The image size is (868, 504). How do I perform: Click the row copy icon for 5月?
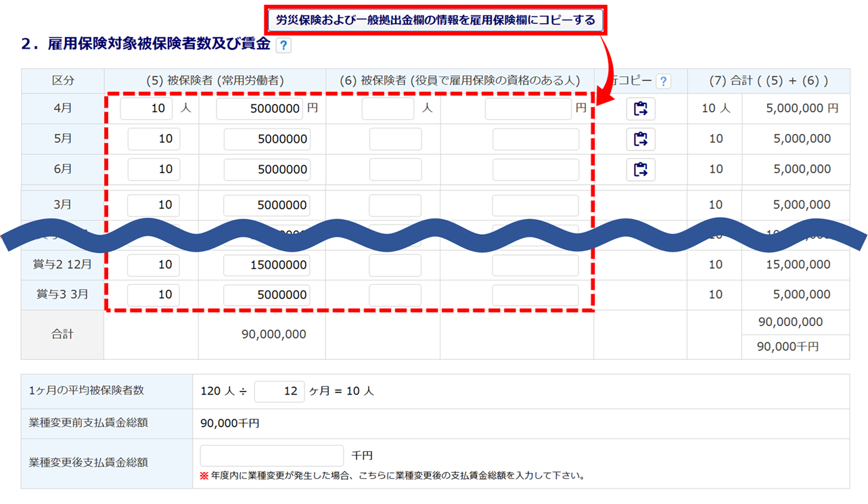point(640,139)
